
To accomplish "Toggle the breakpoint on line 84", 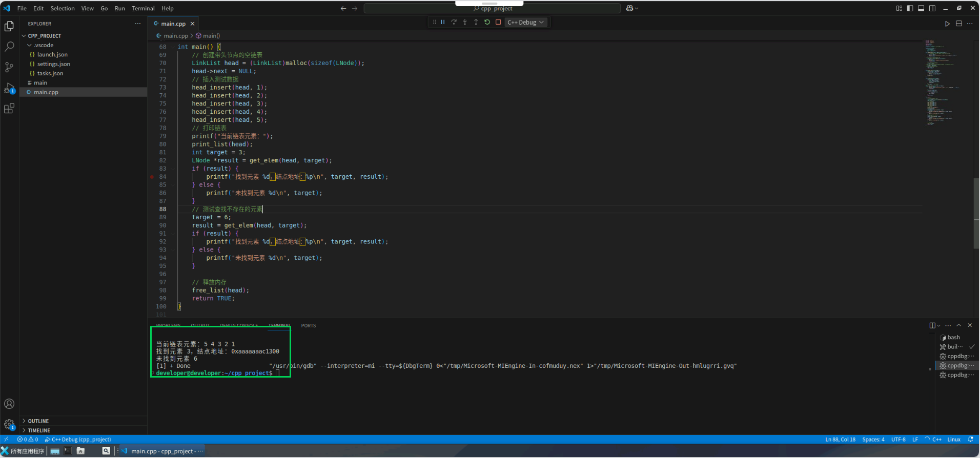I will (152, 177).
